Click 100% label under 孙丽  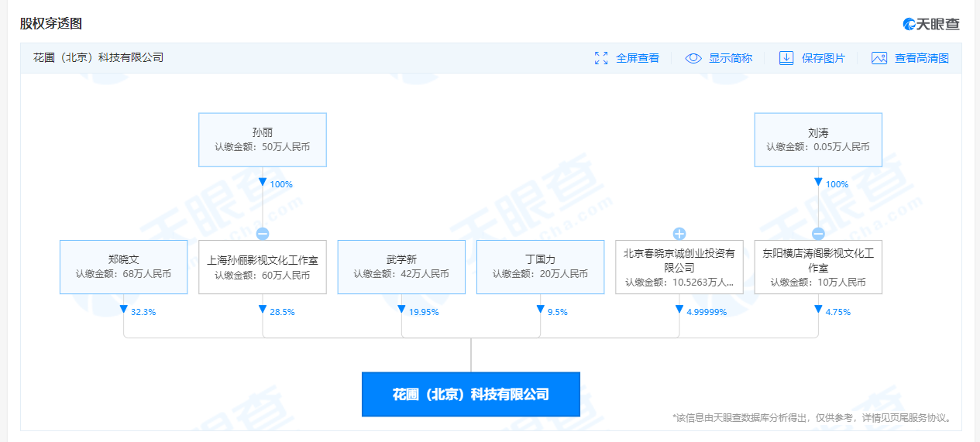281,184
